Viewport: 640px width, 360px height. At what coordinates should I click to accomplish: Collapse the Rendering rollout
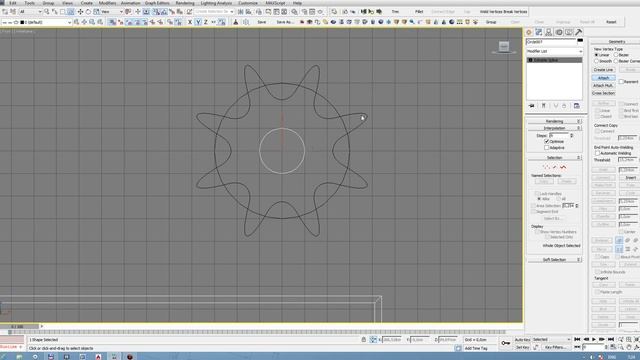554,121
